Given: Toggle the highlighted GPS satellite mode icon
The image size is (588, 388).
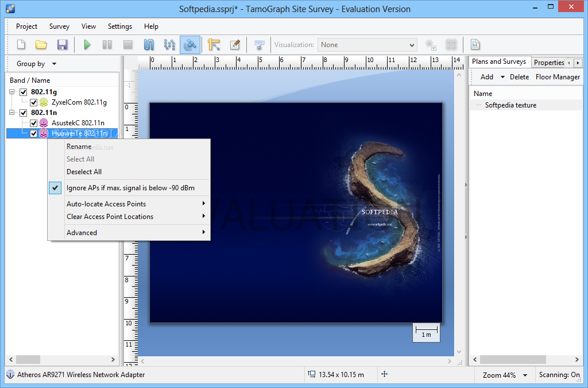Looking at the screenshot, I should click(190, 45).
